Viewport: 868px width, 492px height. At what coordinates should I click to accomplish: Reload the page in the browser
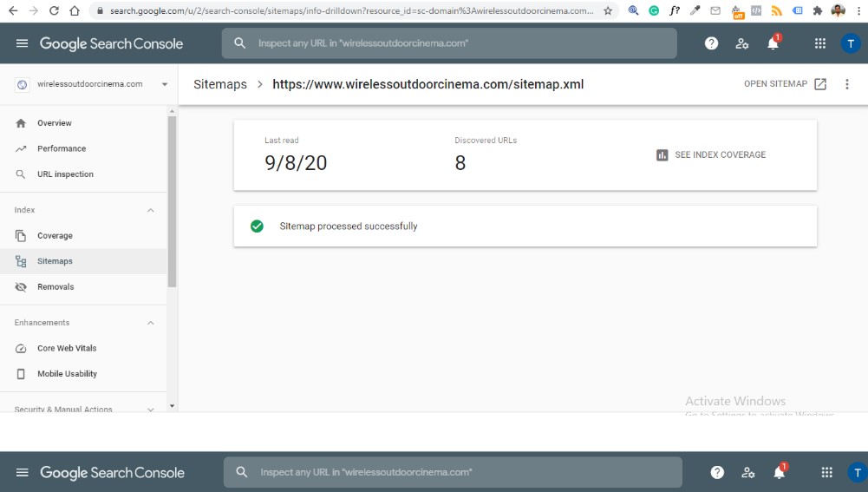point(54,11)
